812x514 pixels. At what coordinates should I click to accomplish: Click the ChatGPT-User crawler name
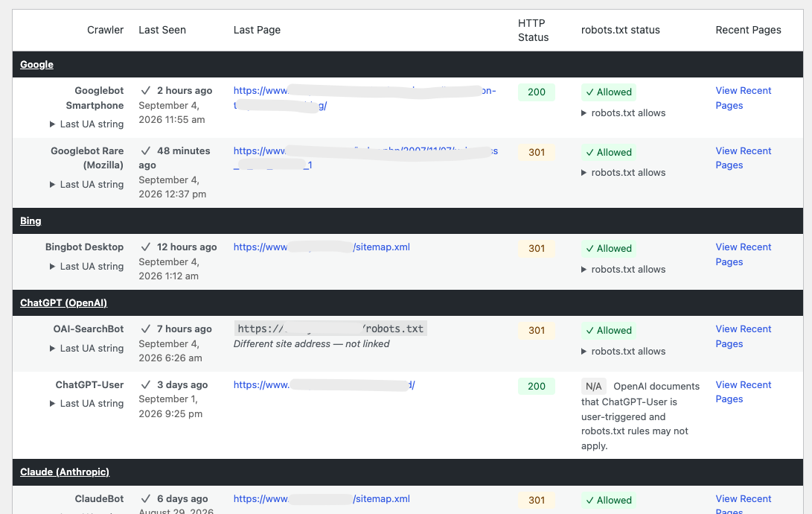(x=89, y=385)
